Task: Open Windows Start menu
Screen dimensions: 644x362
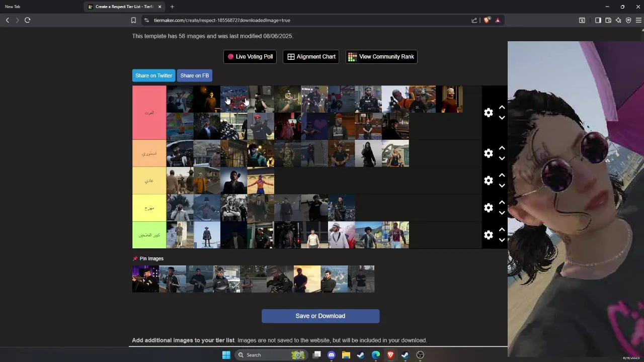Action: click(x=226, y=355)
